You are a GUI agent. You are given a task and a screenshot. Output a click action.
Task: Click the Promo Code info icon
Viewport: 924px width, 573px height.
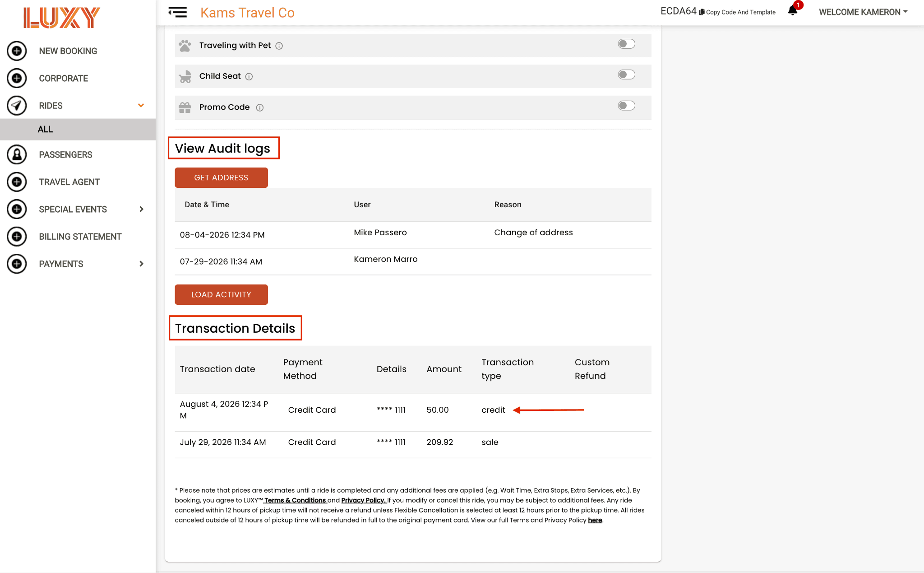pyautogui.click(x=260, y=107)
